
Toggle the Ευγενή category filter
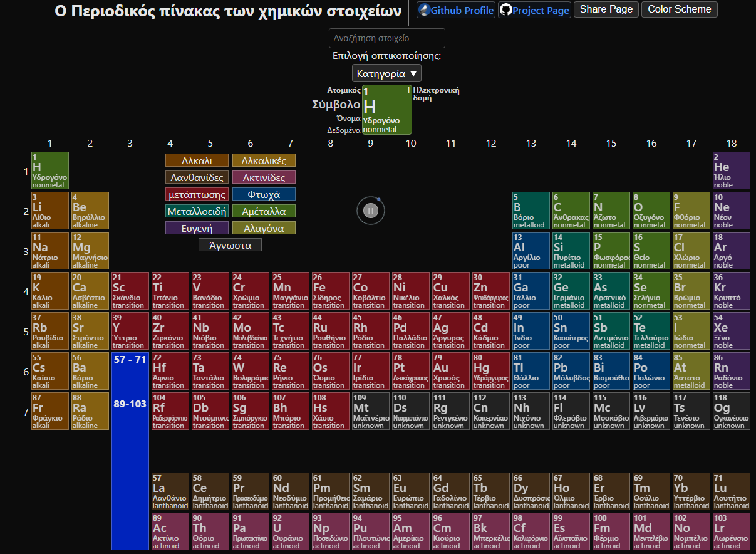click(197, 228)
